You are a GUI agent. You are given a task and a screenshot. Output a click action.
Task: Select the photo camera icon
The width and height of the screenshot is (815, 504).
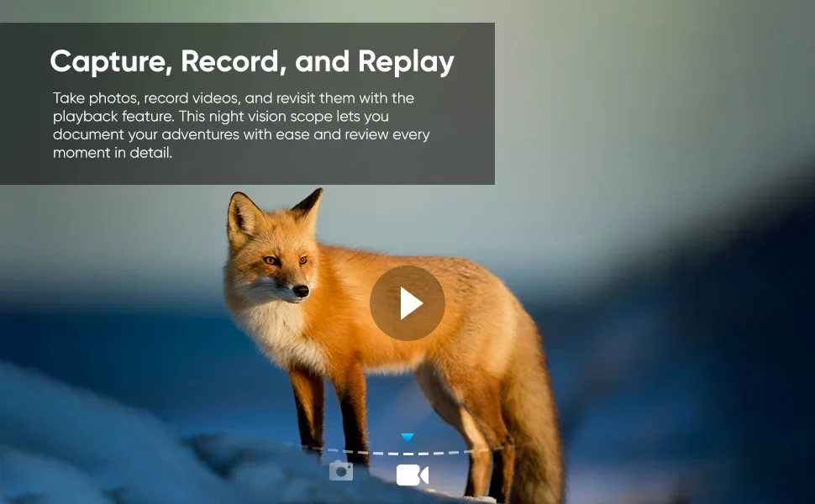coord(341,470)
